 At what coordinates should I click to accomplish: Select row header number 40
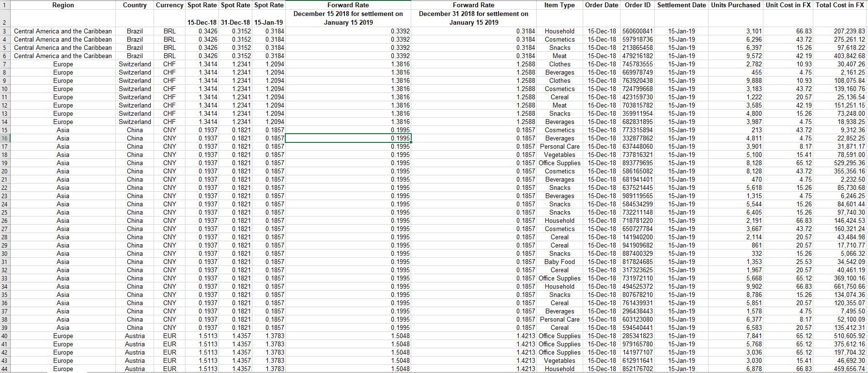pos(5,336)
